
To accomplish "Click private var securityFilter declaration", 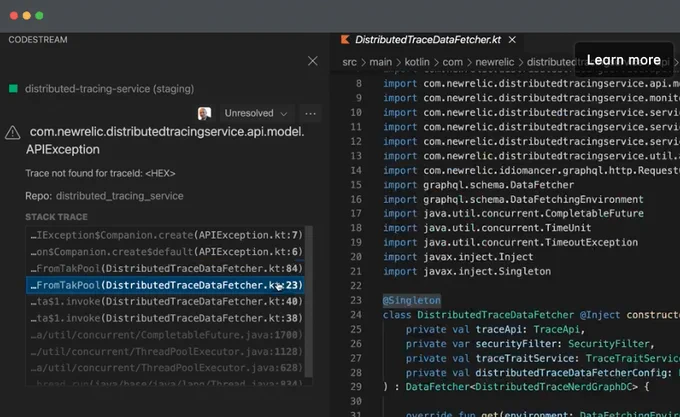I will (530, 344).
